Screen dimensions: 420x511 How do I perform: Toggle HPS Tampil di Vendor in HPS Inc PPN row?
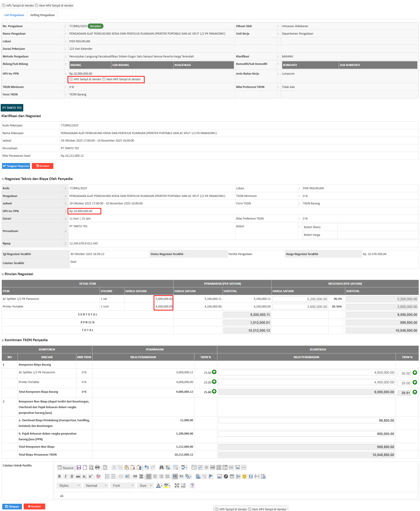pyautogui.click(x=71, y=79)
